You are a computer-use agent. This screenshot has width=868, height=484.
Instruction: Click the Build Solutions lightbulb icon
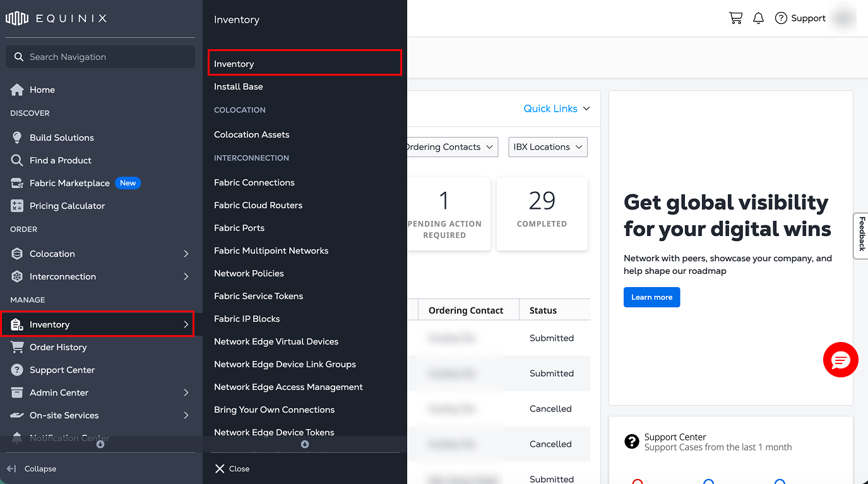coord(17,138)
